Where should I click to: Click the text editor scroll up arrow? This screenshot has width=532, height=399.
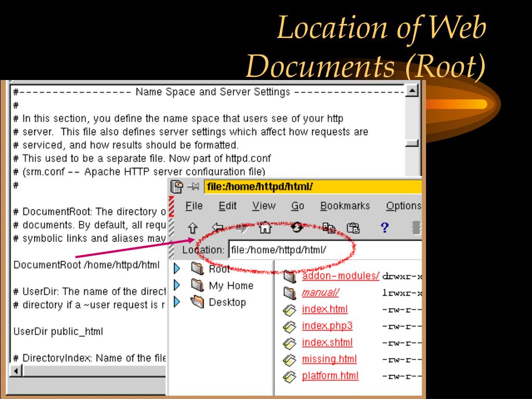tap(412, 91)
